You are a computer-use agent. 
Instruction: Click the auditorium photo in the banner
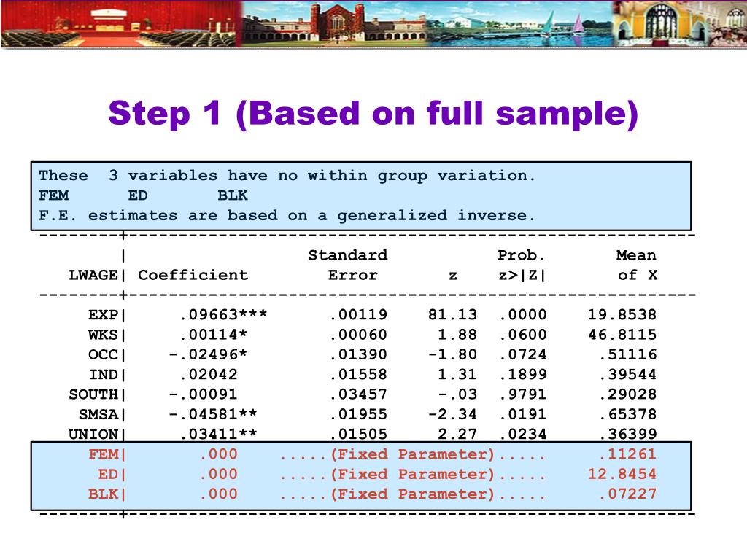click(x=119, y=24)
